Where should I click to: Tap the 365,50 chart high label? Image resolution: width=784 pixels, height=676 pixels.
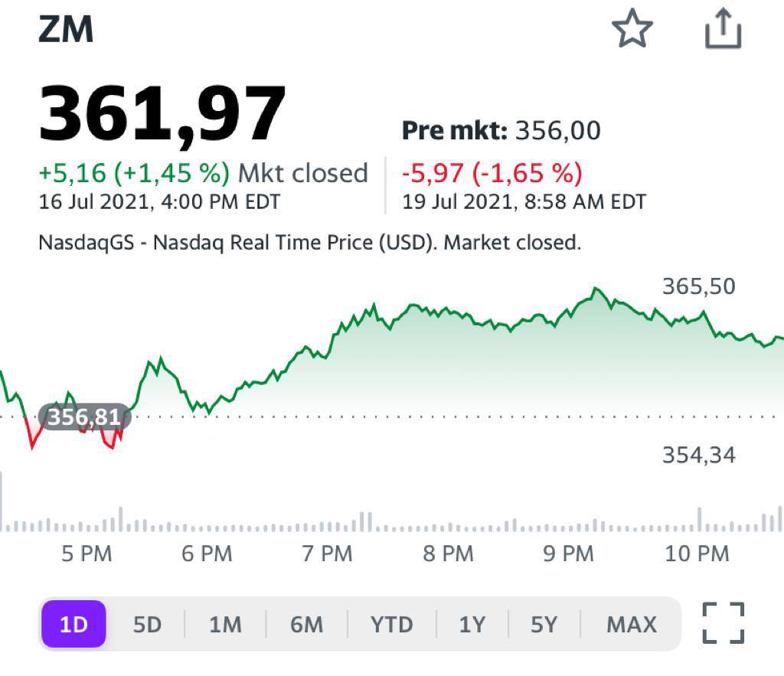coord(697,286)
